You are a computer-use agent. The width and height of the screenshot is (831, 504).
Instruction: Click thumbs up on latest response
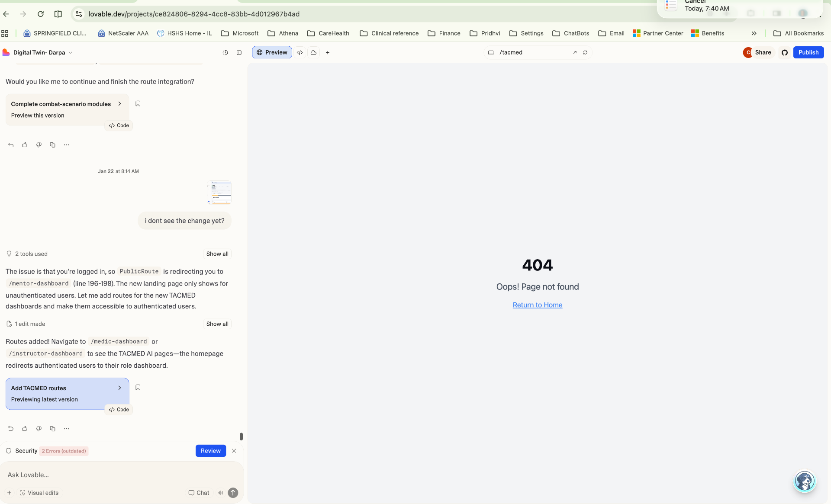coord(25,429)
